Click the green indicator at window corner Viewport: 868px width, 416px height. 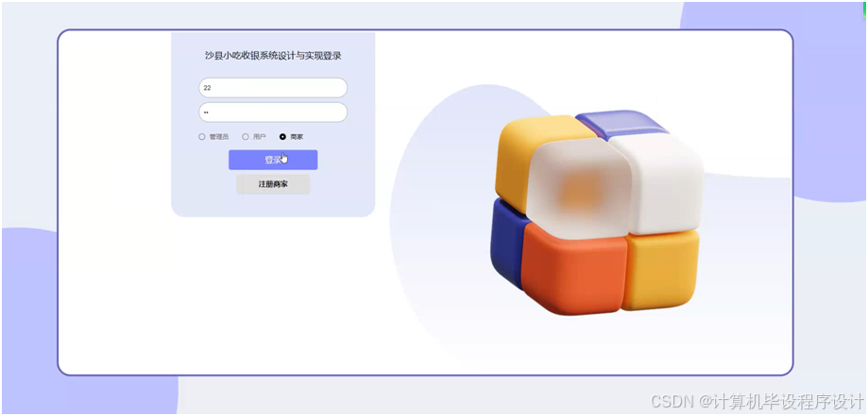865,9
